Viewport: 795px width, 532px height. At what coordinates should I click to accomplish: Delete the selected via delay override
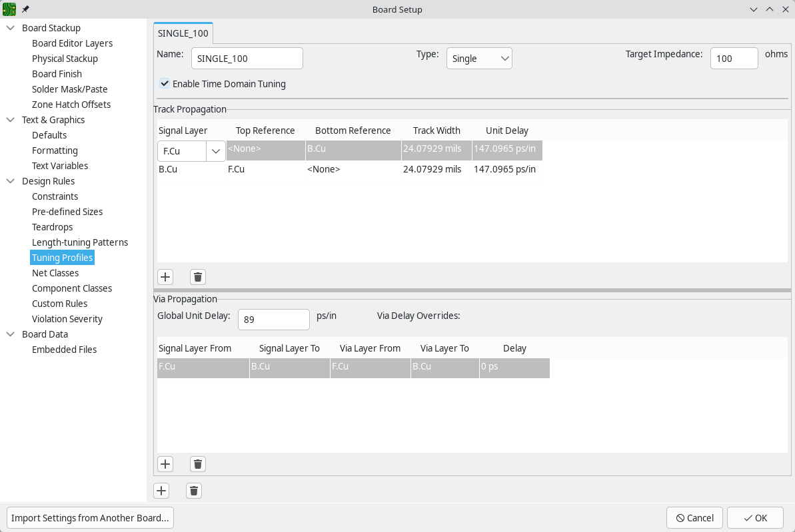(x=198, y=464)
